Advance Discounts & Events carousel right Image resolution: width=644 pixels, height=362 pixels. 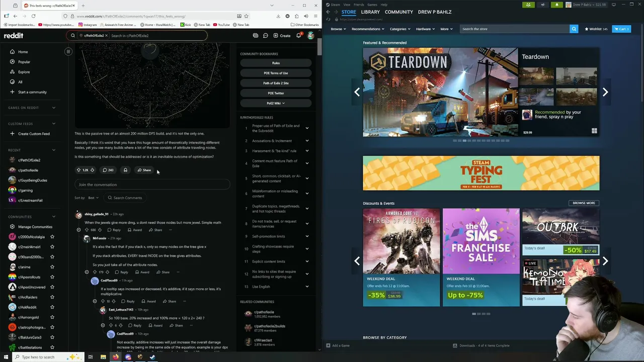[x=605, y=261]
